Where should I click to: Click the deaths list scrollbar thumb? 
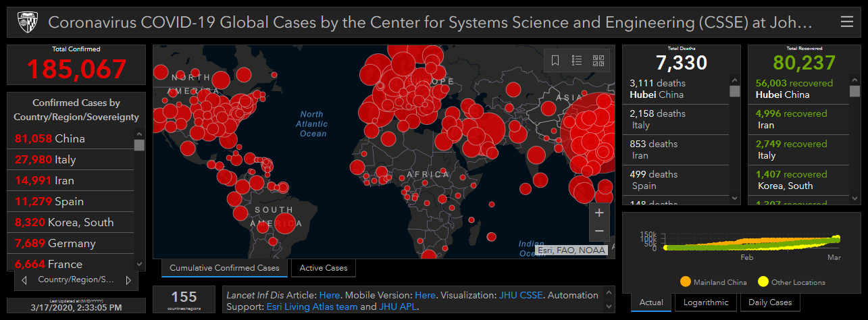click(x=735, y=91)
